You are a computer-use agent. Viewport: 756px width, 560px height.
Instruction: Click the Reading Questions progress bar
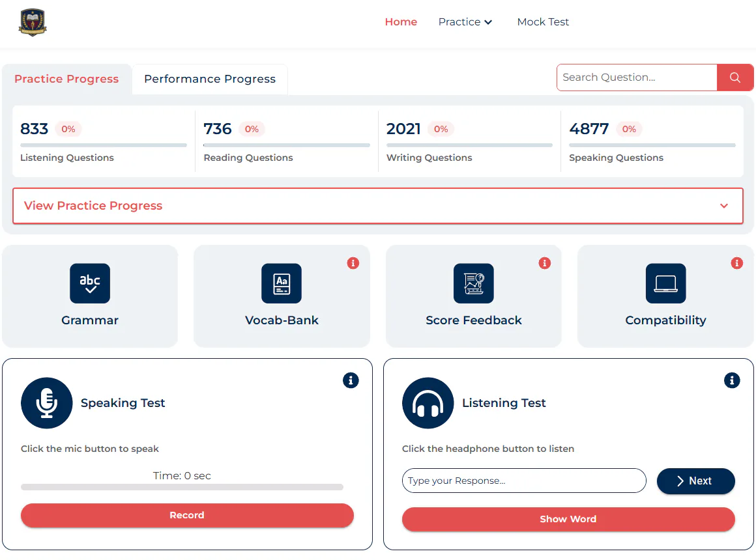click(x=286, y=145)
